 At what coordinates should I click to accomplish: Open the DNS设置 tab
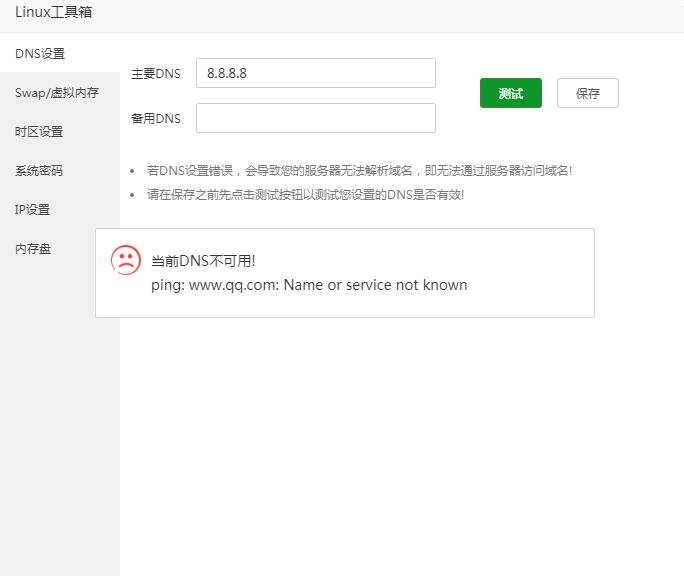[40, 54]
